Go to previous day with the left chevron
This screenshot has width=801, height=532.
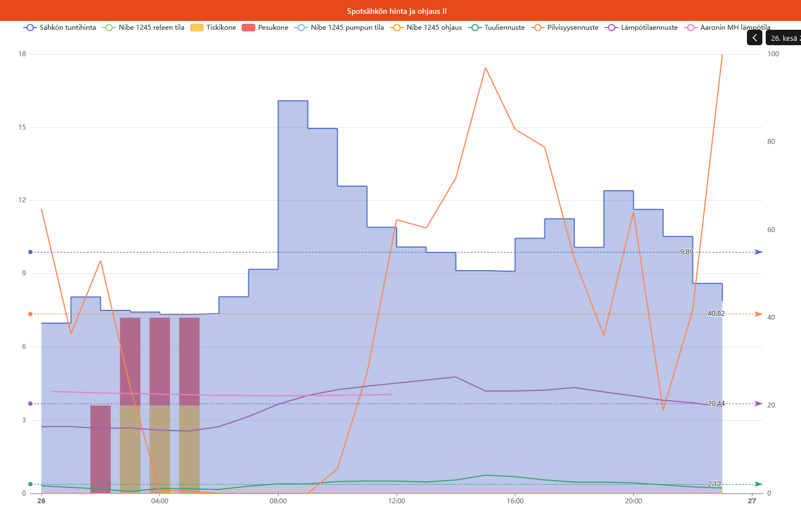click(755, 38)
